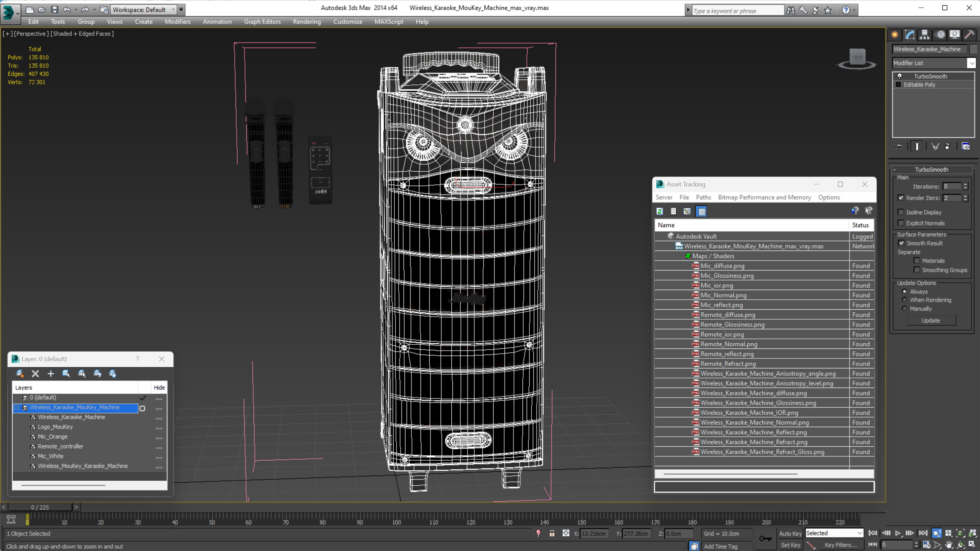Viewport: 980px width, 551px height.
Task: Open the MAXScript menu
Action: pos(388,22)
